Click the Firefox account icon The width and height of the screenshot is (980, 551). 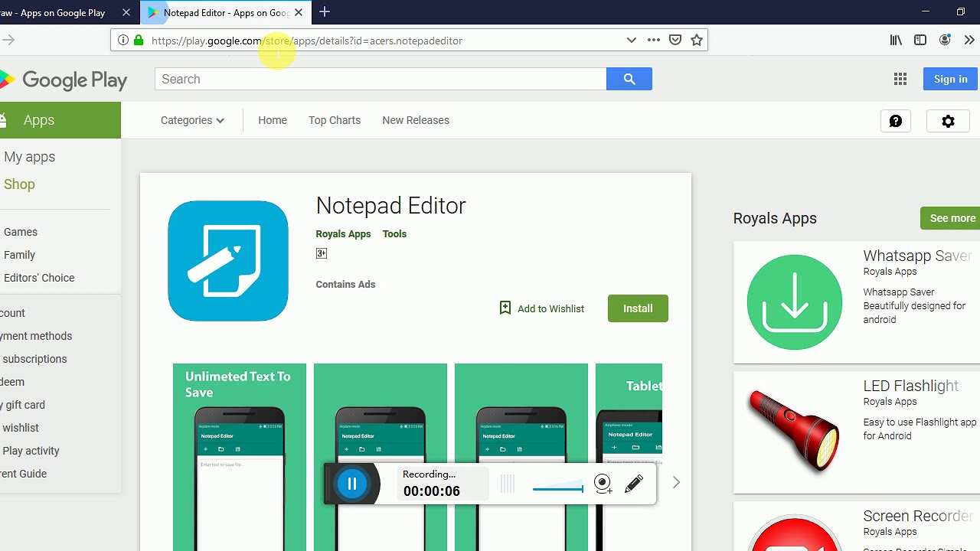tap(945, 41)
